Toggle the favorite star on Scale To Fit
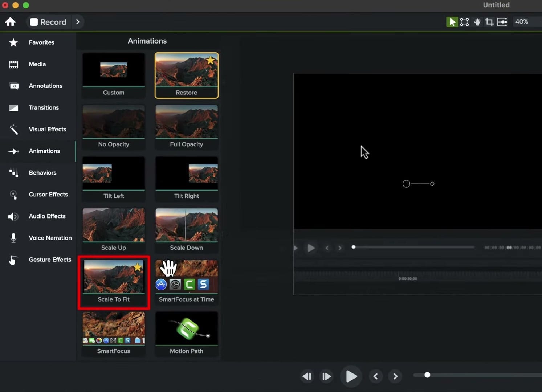542x392 pixels. pos(138,267)
